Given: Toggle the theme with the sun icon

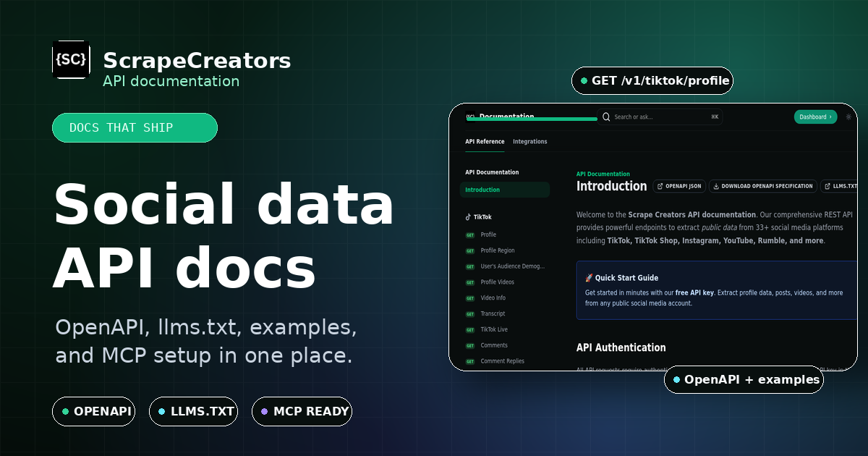Looking at the screenshot, I should [x=848, y=117].
